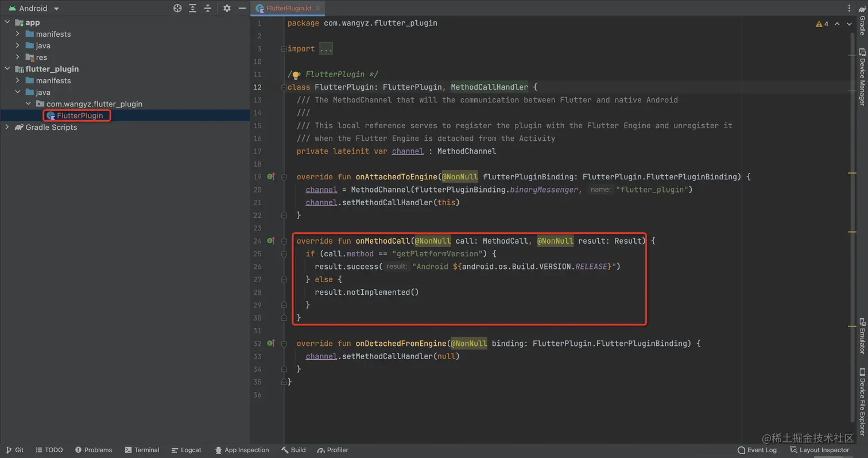Click Collapse All icon in project panel
The width and height of the screenshot is (868, 458).
208,8
